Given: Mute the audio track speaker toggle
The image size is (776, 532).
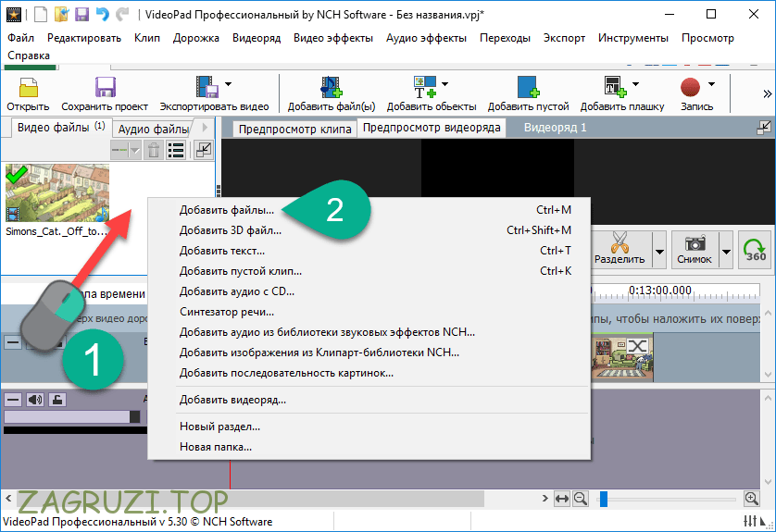Looking at the screenshot, I should (35, 400).
